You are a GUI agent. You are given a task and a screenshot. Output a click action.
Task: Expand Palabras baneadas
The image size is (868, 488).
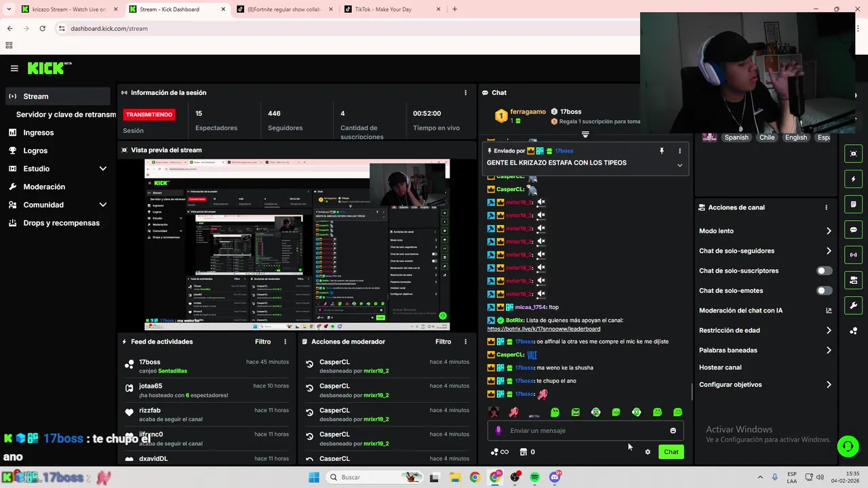coord(765,350)
